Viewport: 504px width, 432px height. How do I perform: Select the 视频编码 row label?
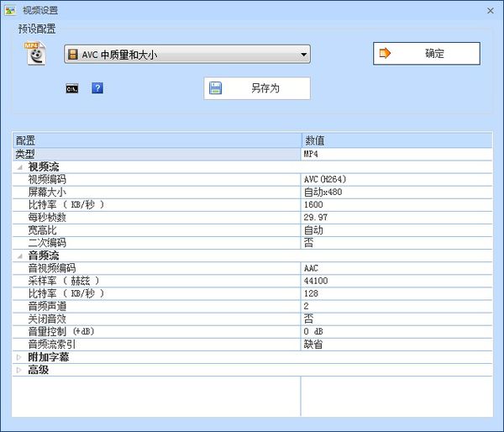[x=47, y=180]
